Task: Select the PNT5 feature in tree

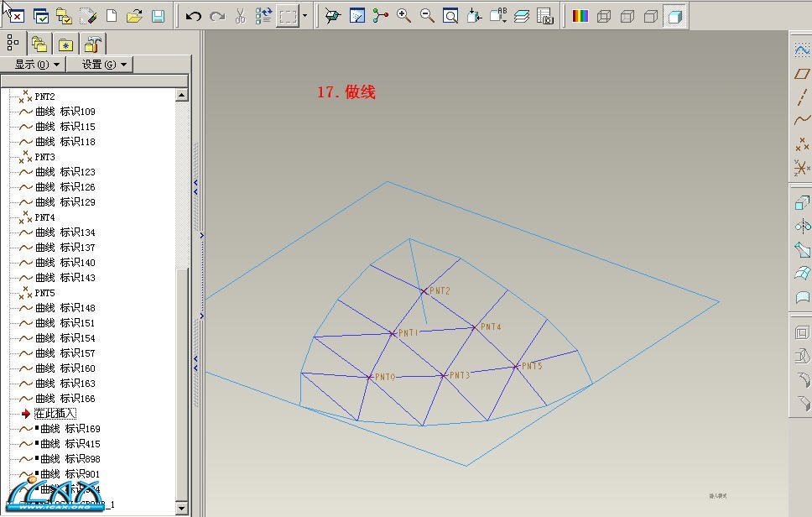Action: coord(44,293)
